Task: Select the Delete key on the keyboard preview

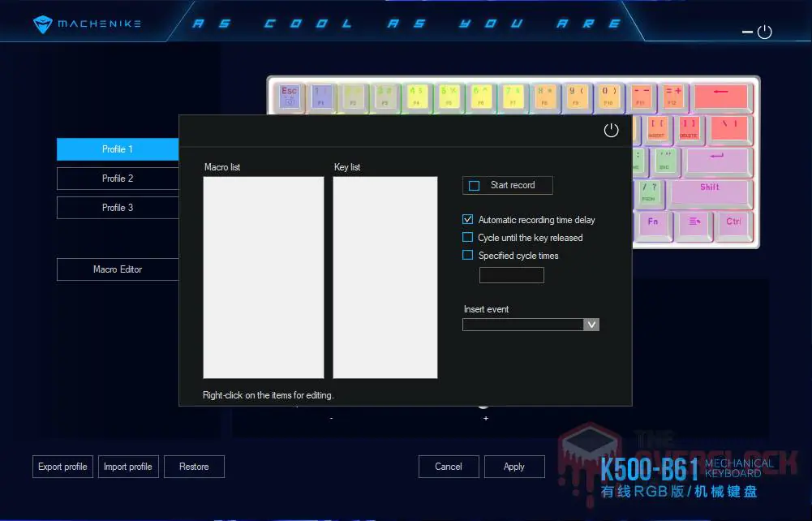Action: 689,127
